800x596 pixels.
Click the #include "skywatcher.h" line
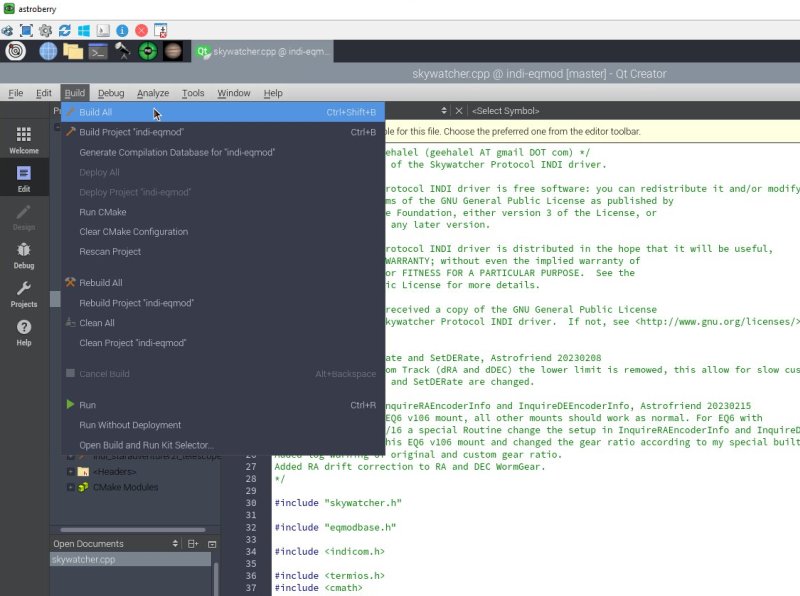pos(338,503)
